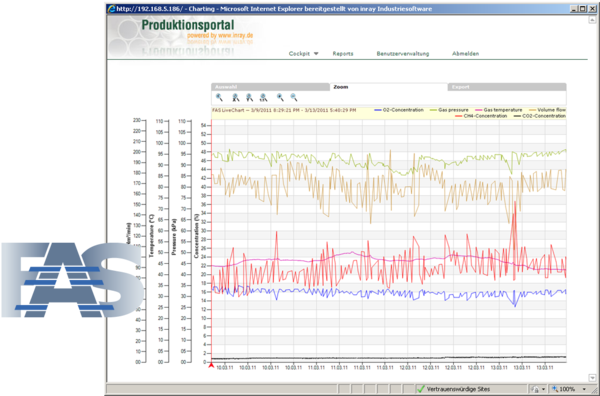
Task: Click CH4-Concentration legend entry
Action: click(481, 116)
